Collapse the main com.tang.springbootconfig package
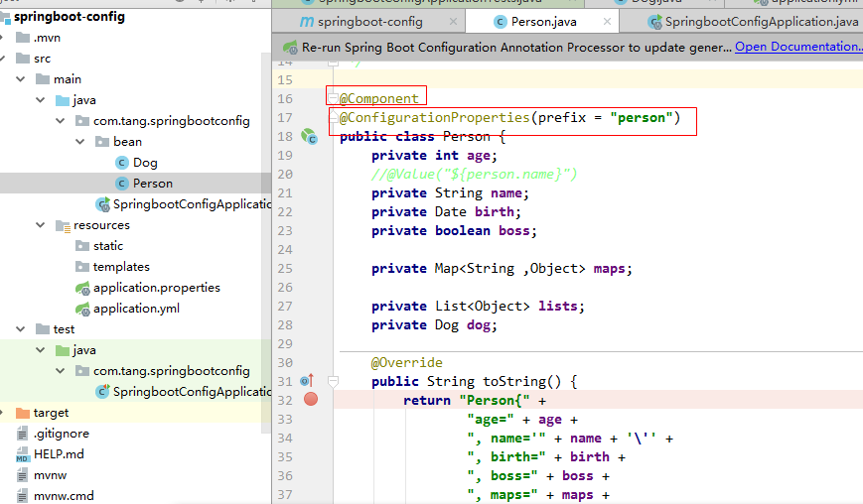The width and height of the screenshot is (863, 504). [x=61, y=121]
